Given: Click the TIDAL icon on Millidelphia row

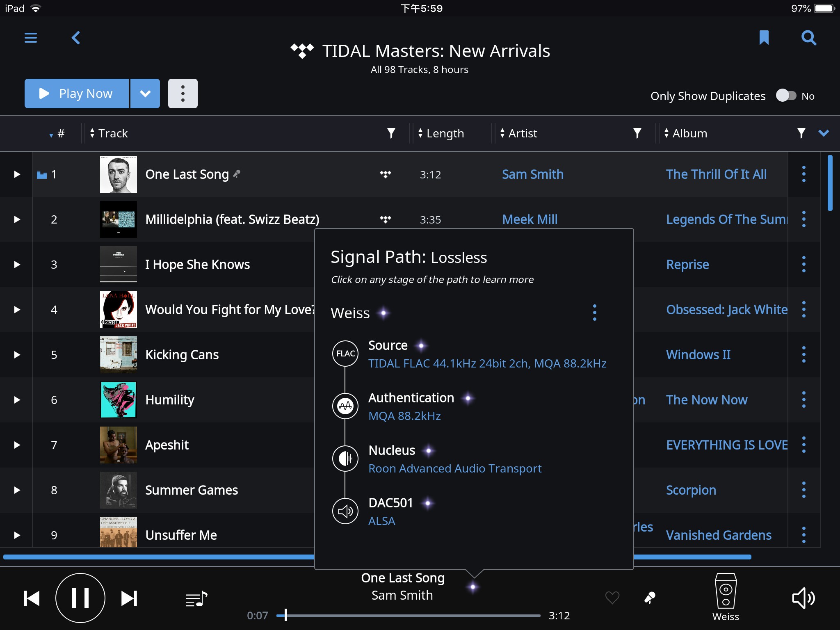Looking at the screenshot, I should tap(386, 219).
